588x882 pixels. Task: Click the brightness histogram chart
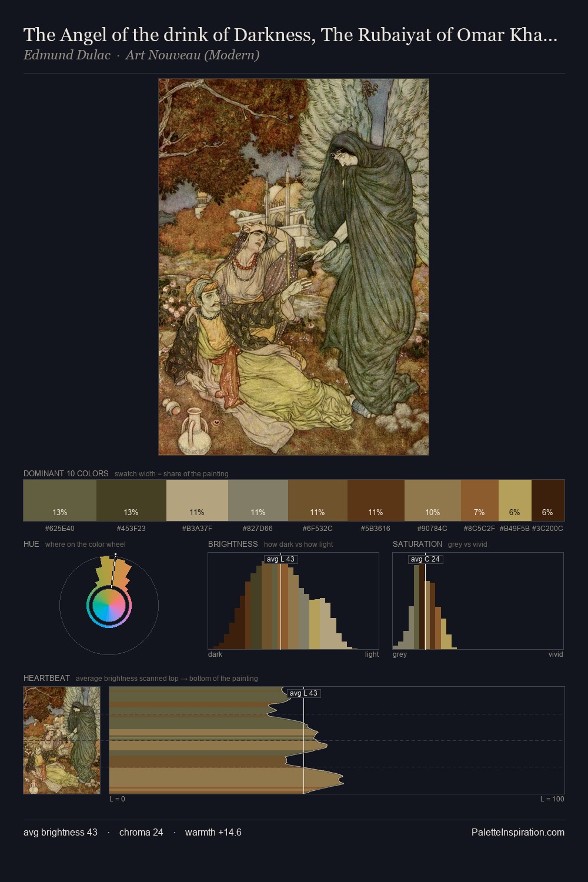293,601
